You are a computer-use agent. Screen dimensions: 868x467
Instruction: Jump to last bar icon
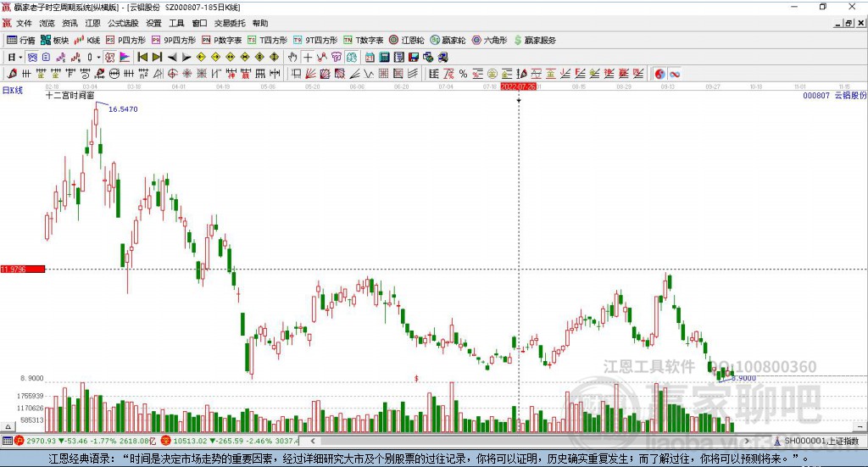coord(157,57)
